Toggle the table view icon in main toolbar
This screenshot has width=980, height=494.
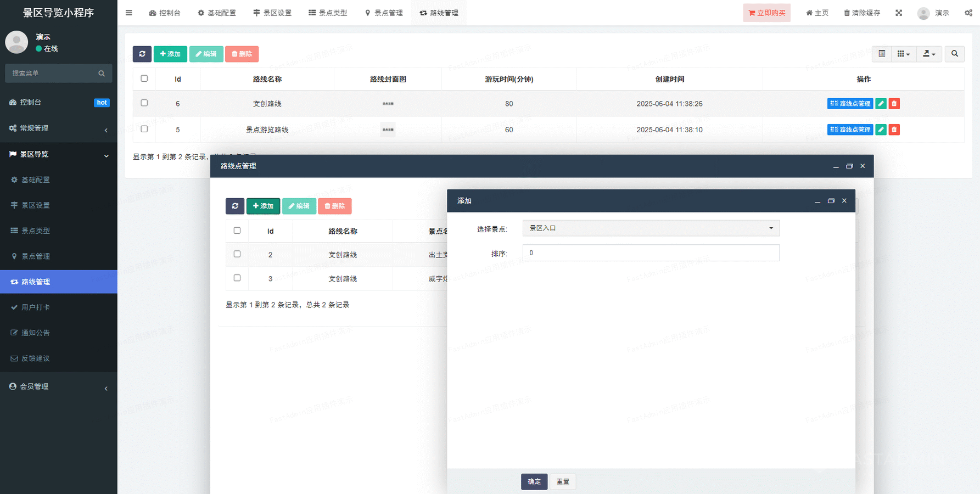pyautogui.click(x=882, y=54)
